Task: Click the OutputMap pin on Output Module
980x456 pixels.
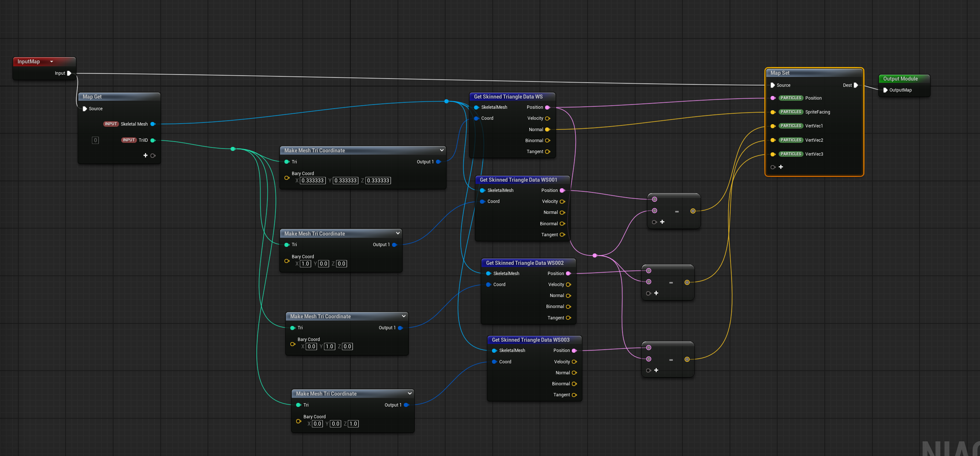Action: pos(885,90)
